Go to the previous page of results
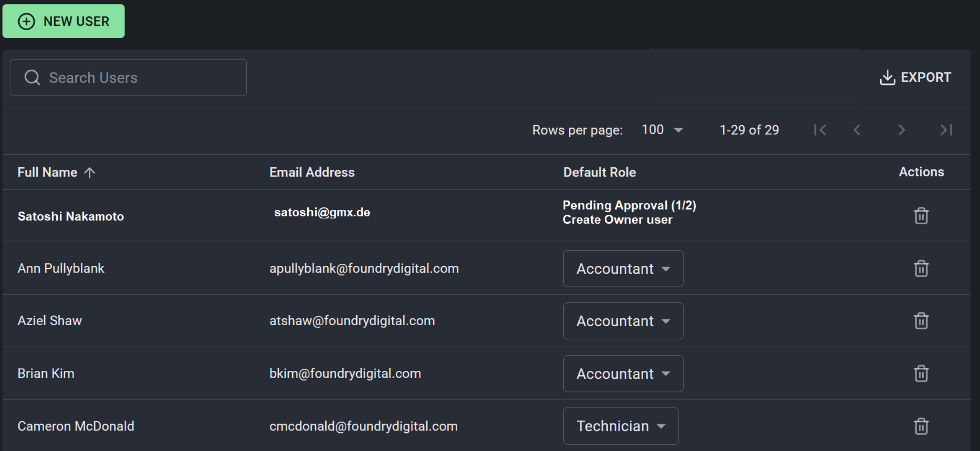Viewport: 980px width, 451px height. pyautogui.click(x=856, y=129)
